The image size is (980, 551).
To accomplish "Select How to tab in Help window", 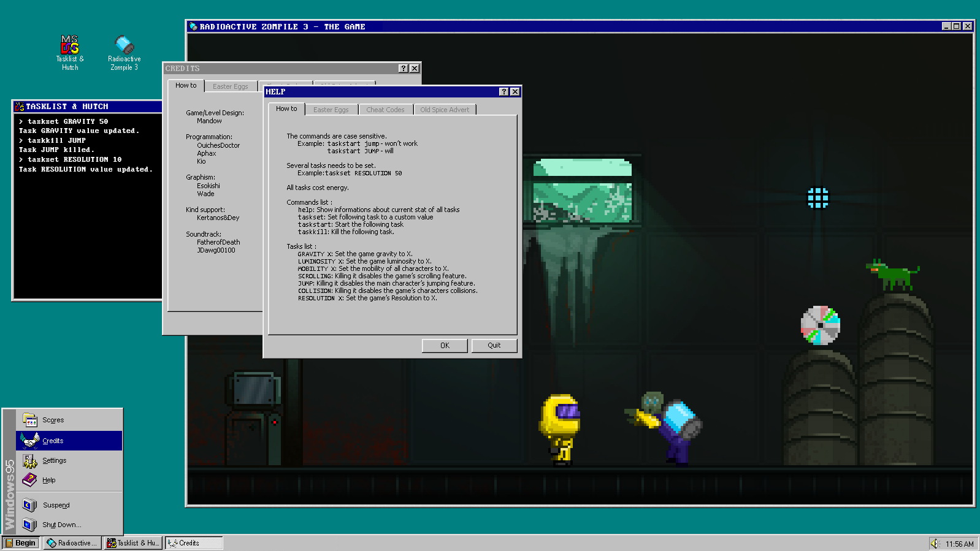I will pyautogui.click(x=286, y=109).
